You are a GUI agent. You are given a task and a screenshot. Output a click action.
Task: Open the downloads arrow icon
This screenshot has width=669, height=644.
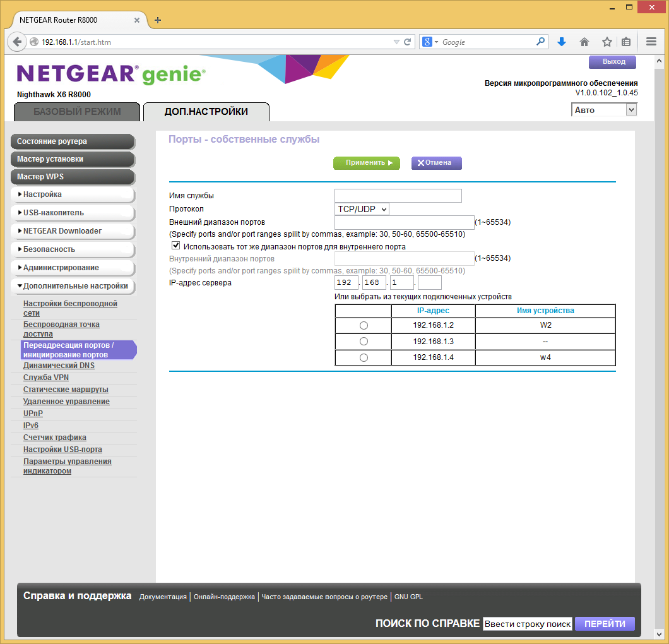tap(561, 42)
